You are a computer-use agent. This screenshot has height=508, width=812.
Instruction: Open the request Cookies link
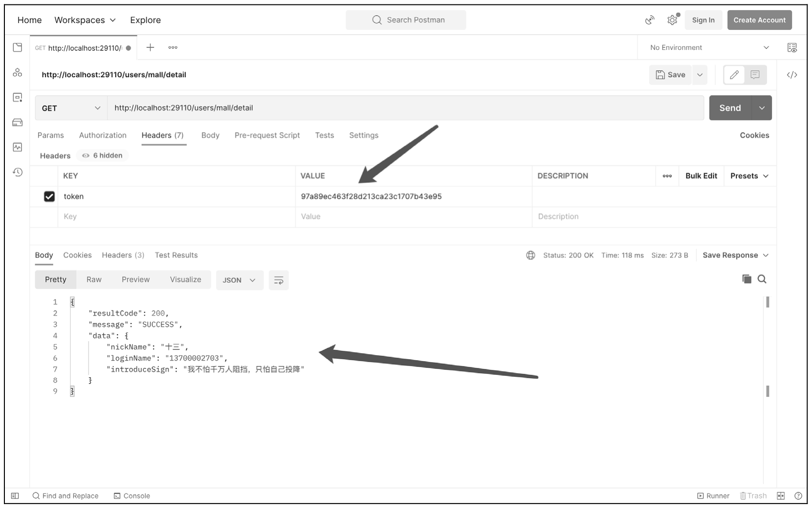(x=754, y=135)
